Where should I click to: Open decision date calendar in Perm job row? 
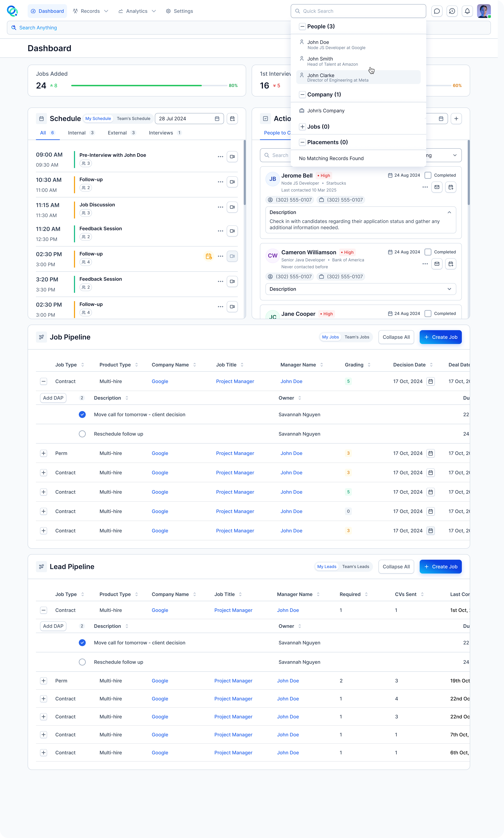point(431,453)
